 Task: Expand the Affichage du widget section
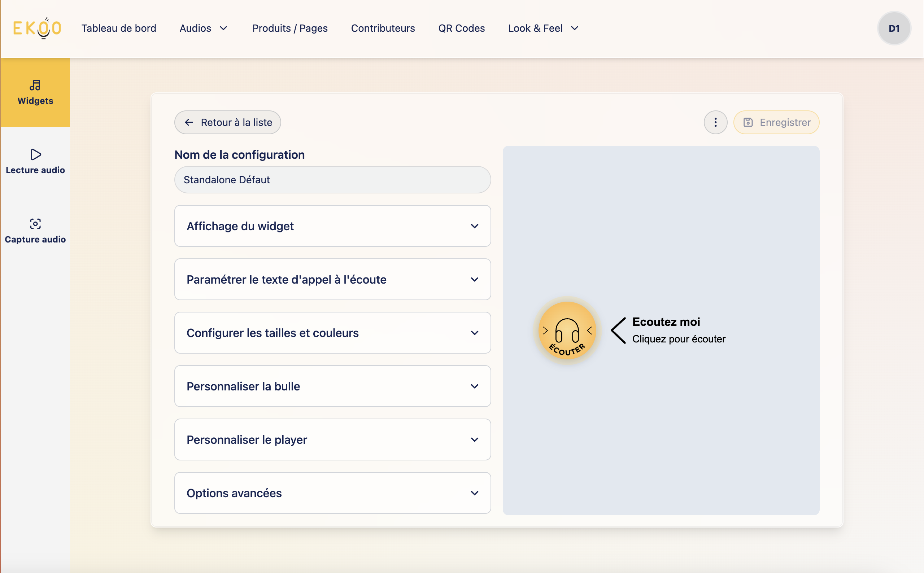click(x=332, y=226)
